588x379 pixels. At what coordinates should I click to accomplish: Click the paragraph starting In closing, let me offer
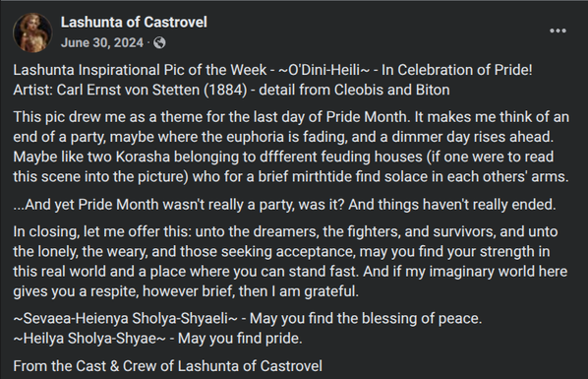tap(290, 262)
